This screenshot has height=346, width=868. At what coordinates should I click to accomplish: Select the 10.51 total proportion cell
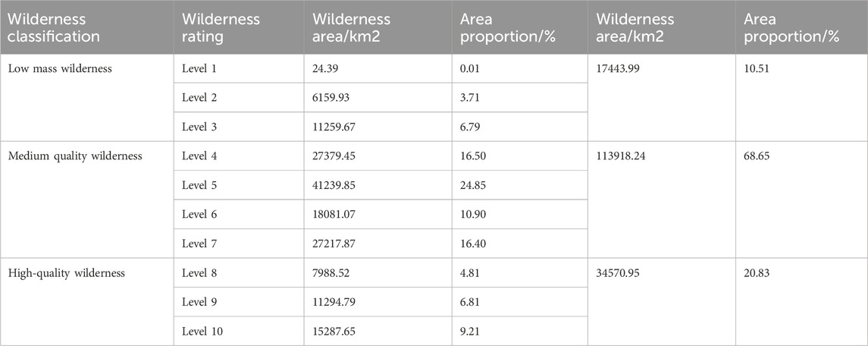tap(759, 69)
